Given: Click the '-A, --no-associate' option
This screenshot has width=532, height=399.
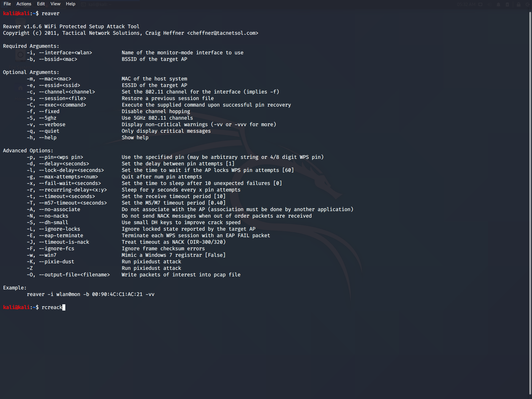Looking at the screenshot, I should pyautogui.click(x=53, y=209).
